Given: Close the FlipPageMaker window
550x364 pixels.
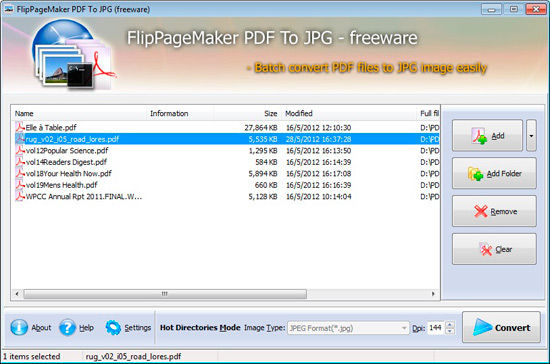Looking at the screenshot, I should click(x=536, y=9).
